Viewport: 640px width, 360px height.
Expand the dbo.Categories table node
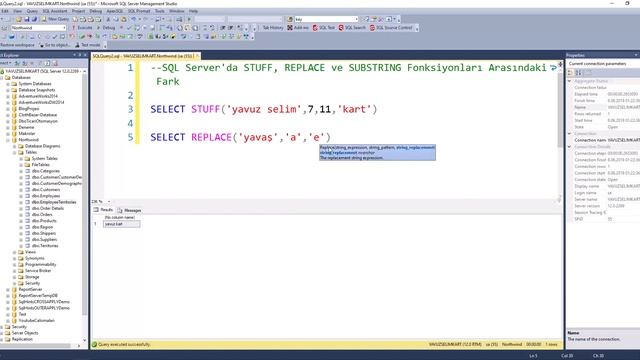[21, 171]
